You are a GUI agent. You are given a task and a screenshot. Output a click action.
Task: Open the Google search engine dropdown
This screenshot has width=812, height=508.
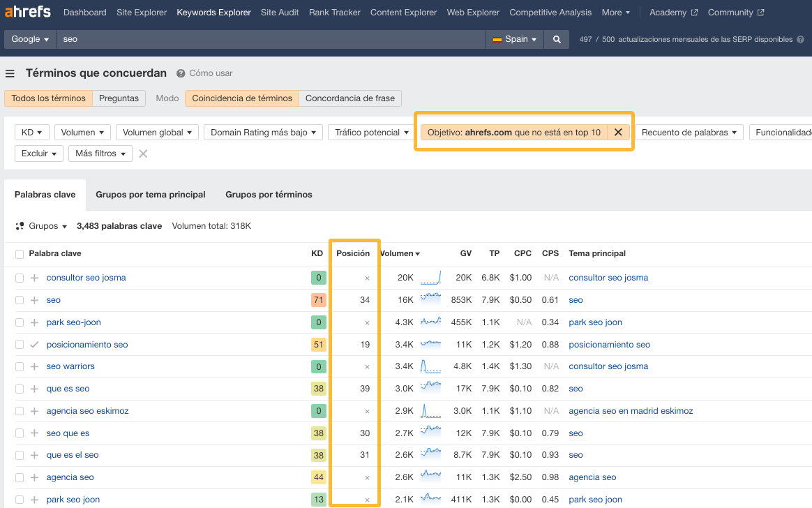[29, 39]
